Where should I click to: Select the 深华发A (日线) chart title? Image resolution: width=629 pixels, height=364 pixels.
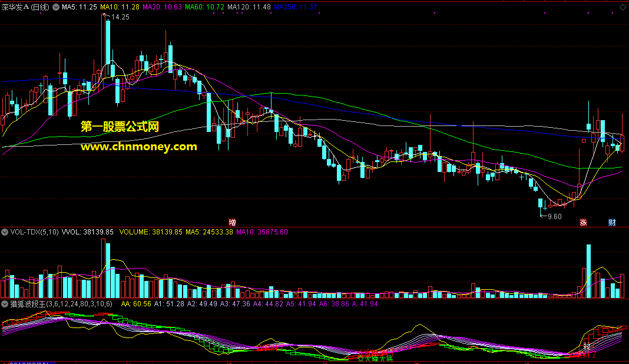pyautogui.click(x=25, y=7)
